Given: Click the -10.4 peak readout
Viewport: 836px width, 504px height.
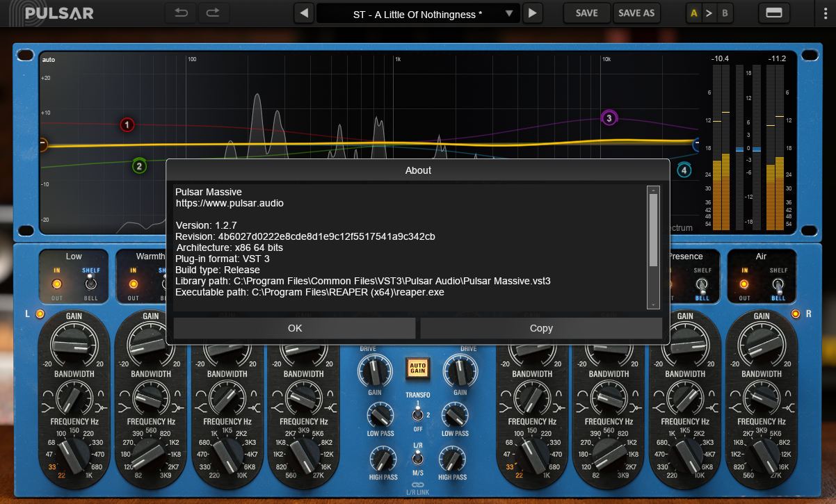Looking at the screenshot, I should point(720,58).
